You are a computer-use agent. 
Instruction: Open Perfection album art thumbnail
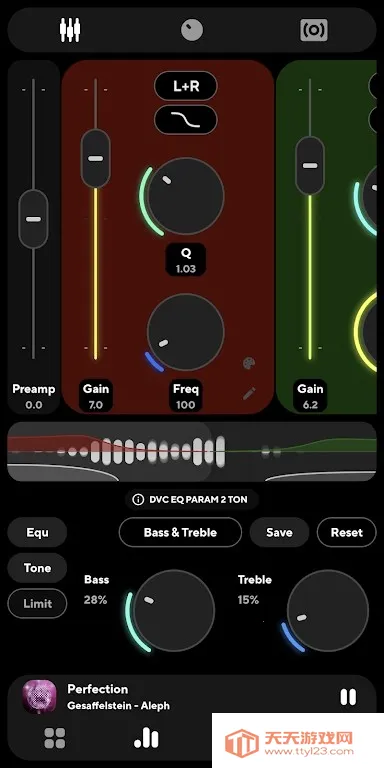click(x=39, y=696)
